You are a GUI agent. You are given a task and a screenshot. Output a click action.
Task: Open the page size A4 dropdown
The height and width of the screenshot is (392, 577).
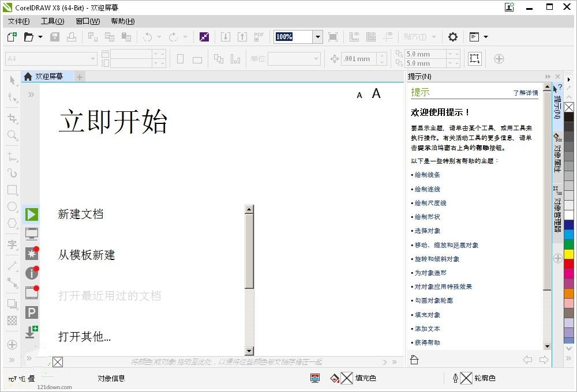pos(93,58)
